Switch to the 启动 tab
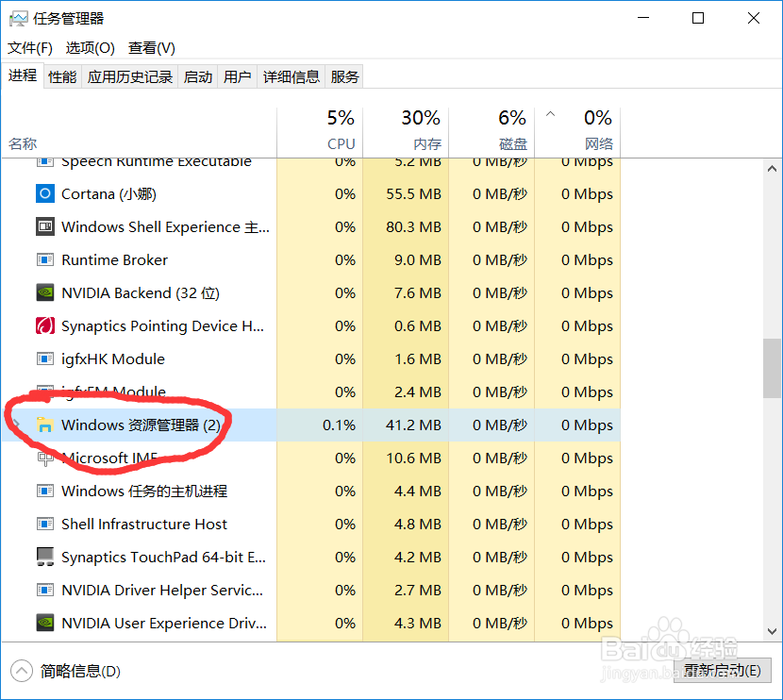 [x=198, y=77]
